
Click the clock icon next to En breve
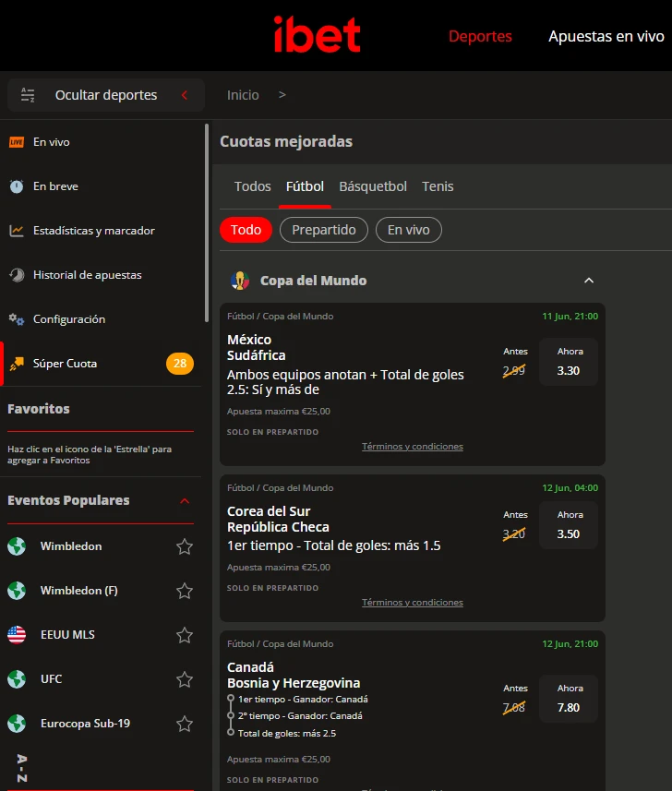pos(17,186)
